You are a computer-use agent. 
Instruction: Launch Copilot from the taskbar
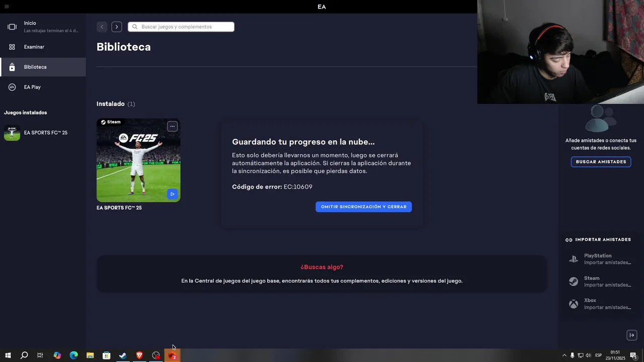(x=57, y=355)
